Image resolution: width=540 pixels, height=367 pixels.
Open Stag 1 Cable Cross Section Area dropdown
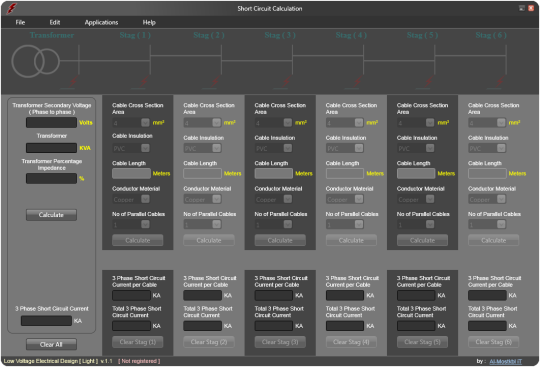pyautogui.click(x=131, y=123)
